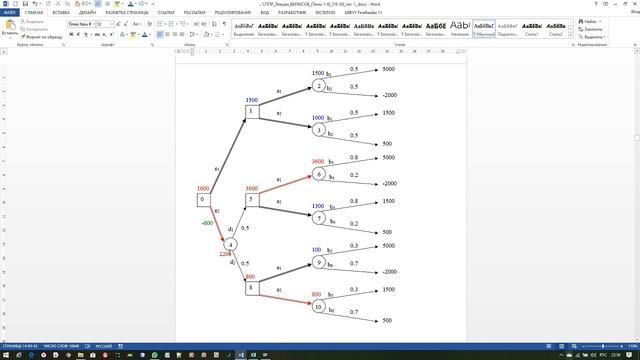Switch to Web Layout view in status bar
The width and height of the screenshot is (640, 360).
click(x=574, y=346)
